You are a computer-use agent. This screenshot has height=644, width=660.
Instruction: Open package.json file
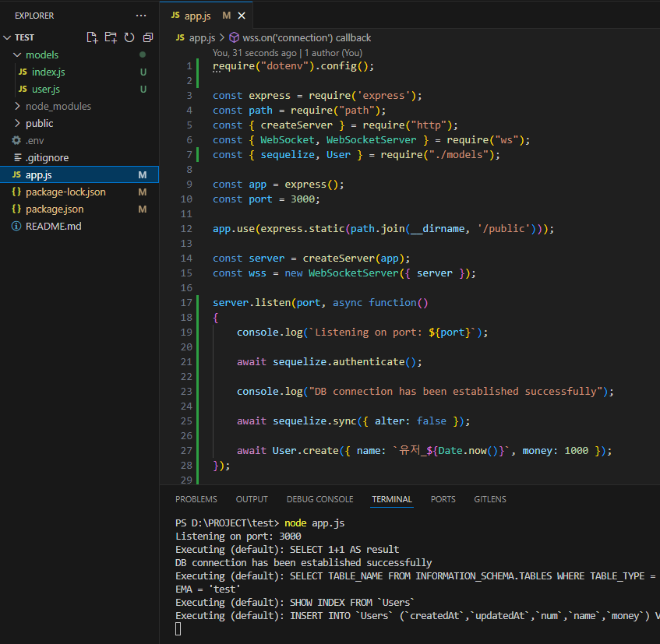click(x=55, y=209)
